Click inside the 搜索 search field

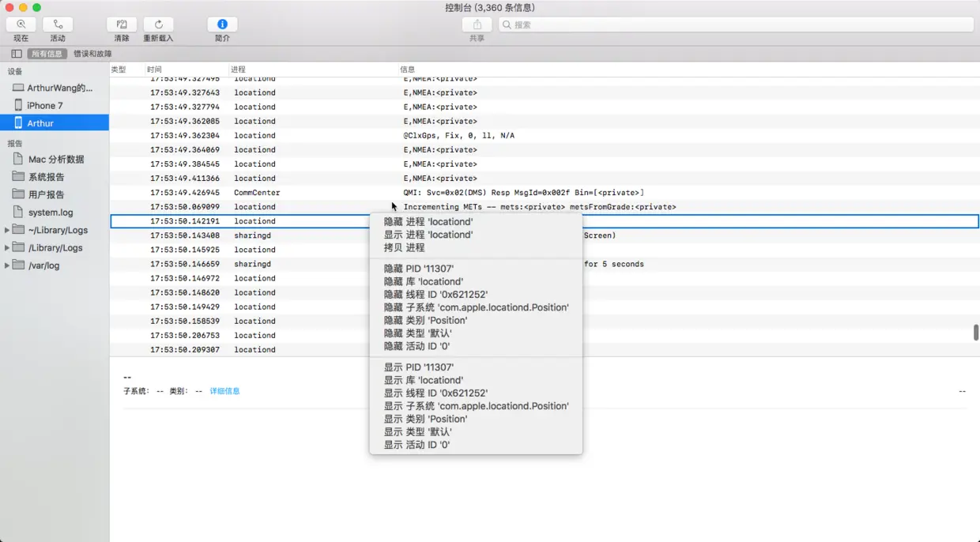click(735, 24)
